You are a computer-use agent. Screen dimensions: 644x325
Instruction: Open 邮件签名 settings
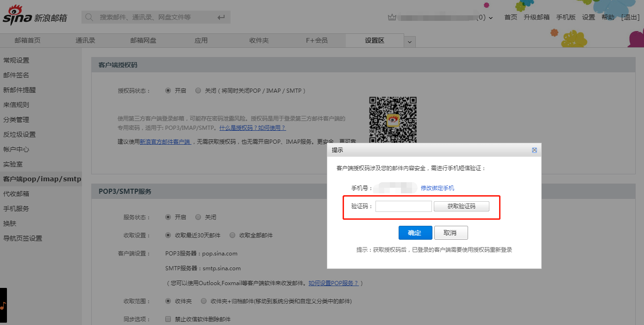[16, 75]
